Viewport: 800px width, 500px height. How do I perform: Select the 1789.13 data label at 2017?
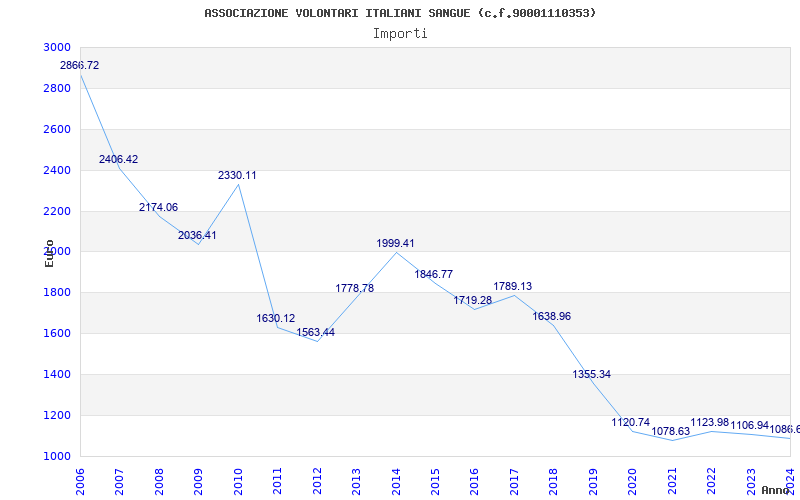[512, 286]
